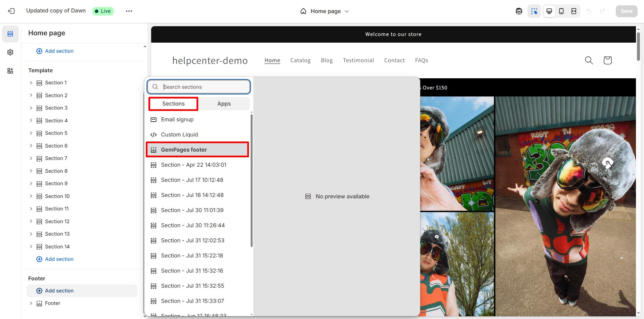Open the Home page selector dropdown
The image size is (644, 319).
pyautogui.click(x=325, y=11)
